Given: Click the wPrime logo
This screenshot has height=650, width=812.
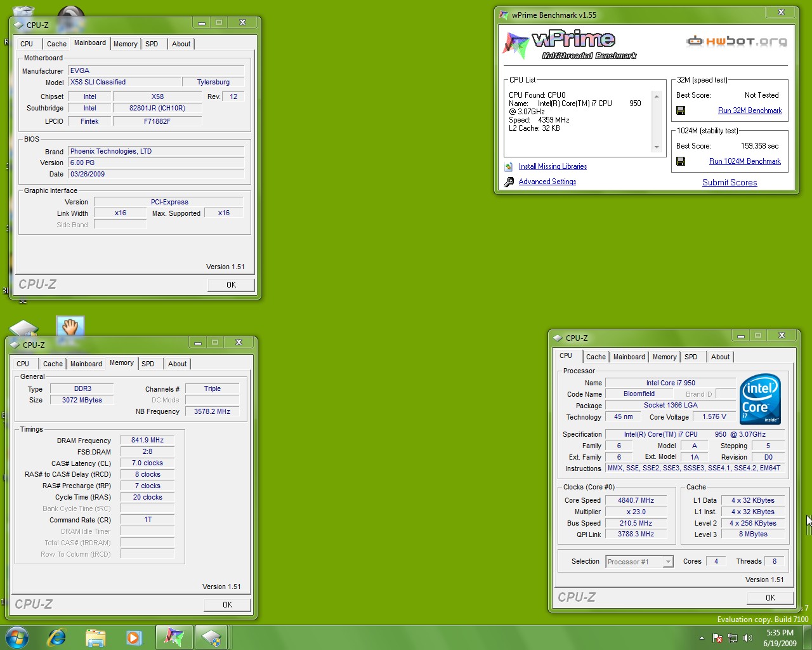Looking at the screenshot, I should 570,45.
